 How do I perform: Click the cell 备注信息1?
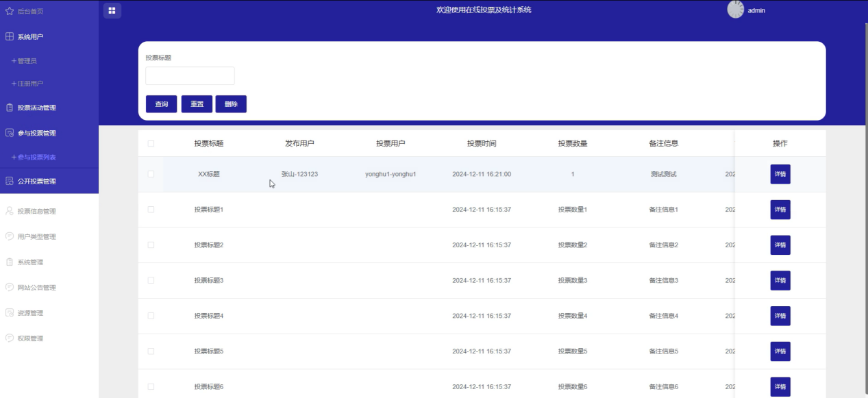664,210
